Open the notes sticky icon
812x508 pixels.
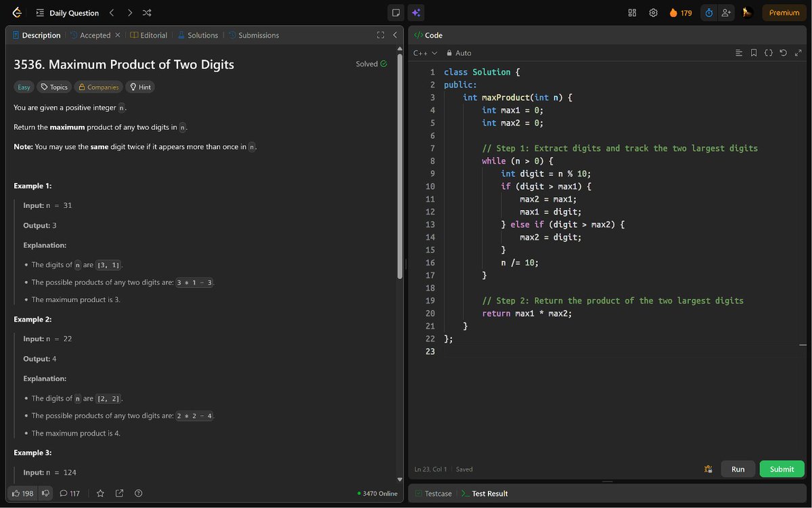click(396, 13)
